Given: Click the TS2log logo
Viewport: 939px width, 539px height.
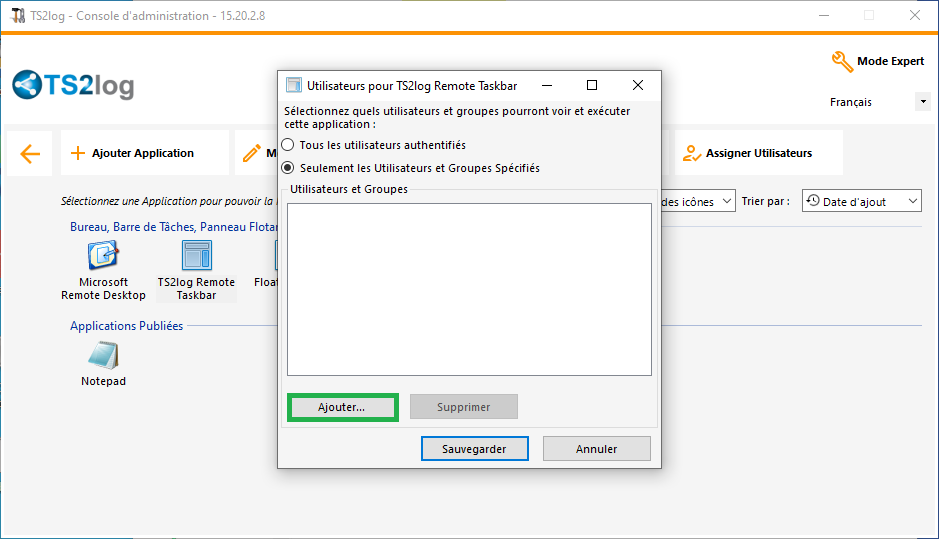Looking at the screenshot, I should tap(73, 85).
